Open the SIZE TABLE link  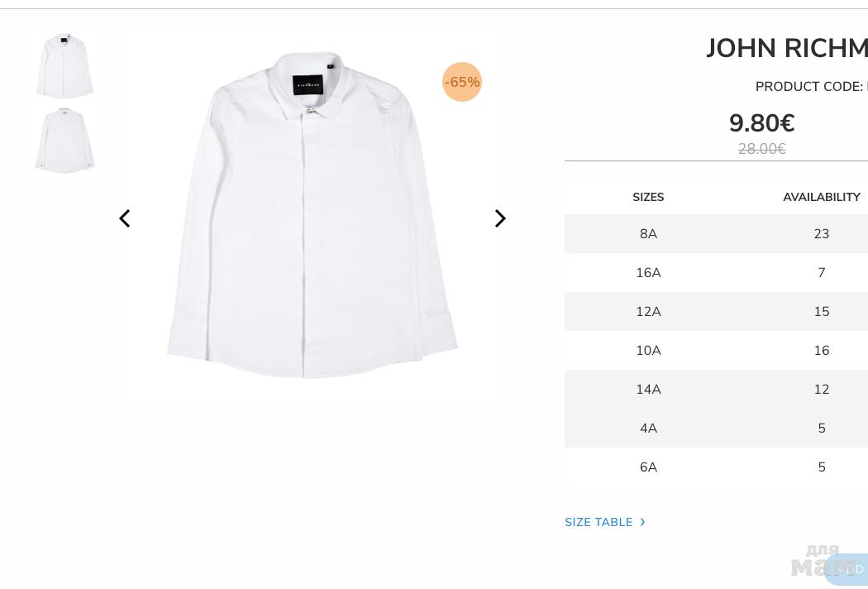(x=599, y=522)
